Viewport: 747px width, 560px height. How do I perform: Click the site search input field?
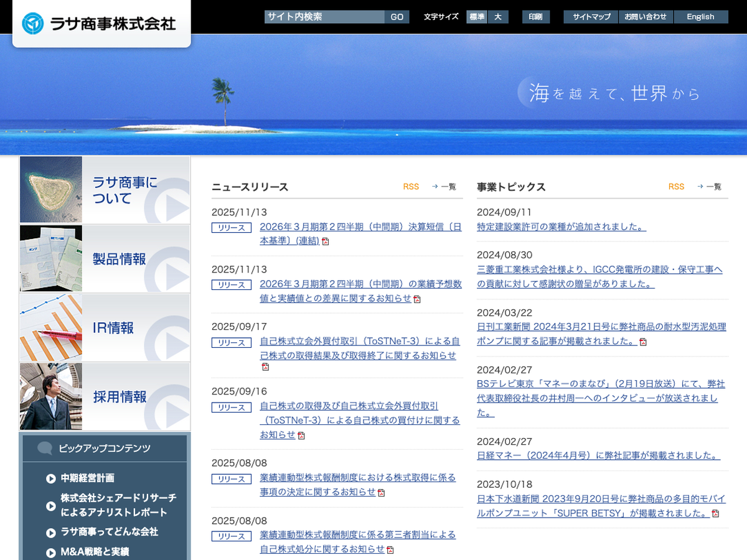coord(324,17)
